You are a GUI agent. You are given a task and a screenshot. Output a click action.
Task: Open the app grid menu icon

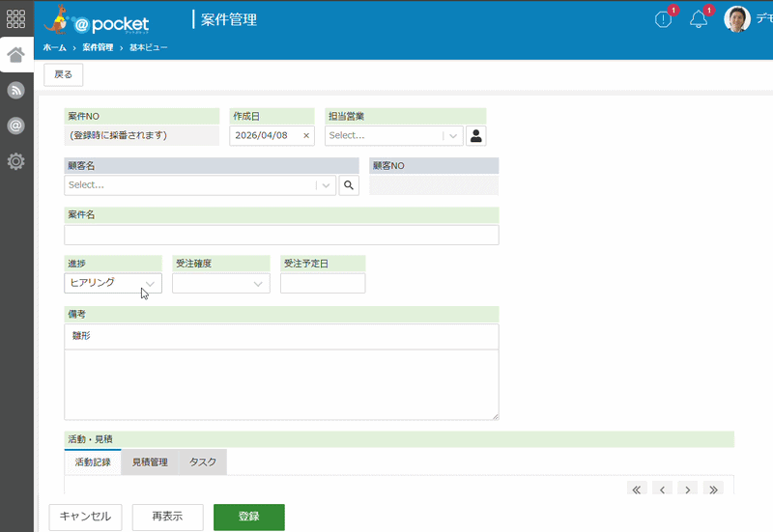click(15, 18)
